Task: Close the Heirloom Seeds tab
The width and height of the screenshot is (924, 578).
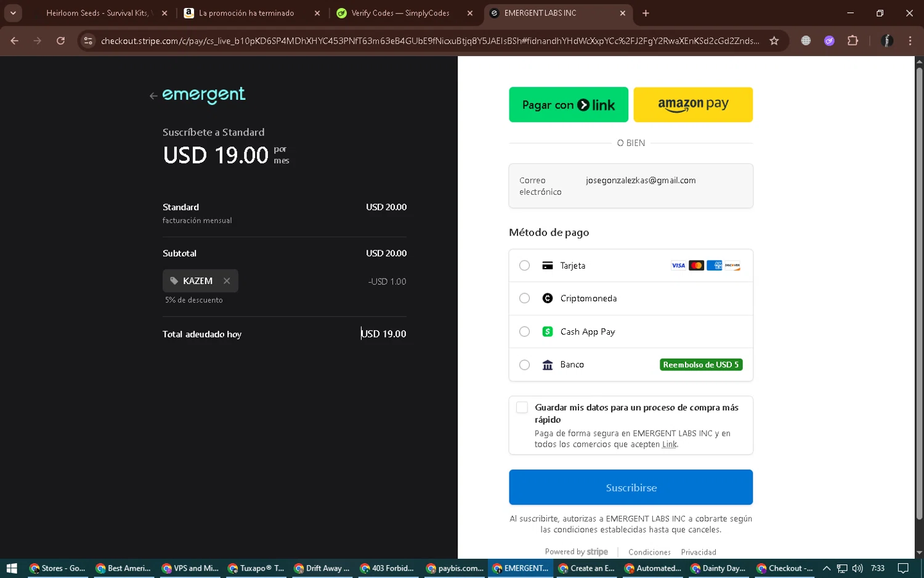Action: point(164,13)
